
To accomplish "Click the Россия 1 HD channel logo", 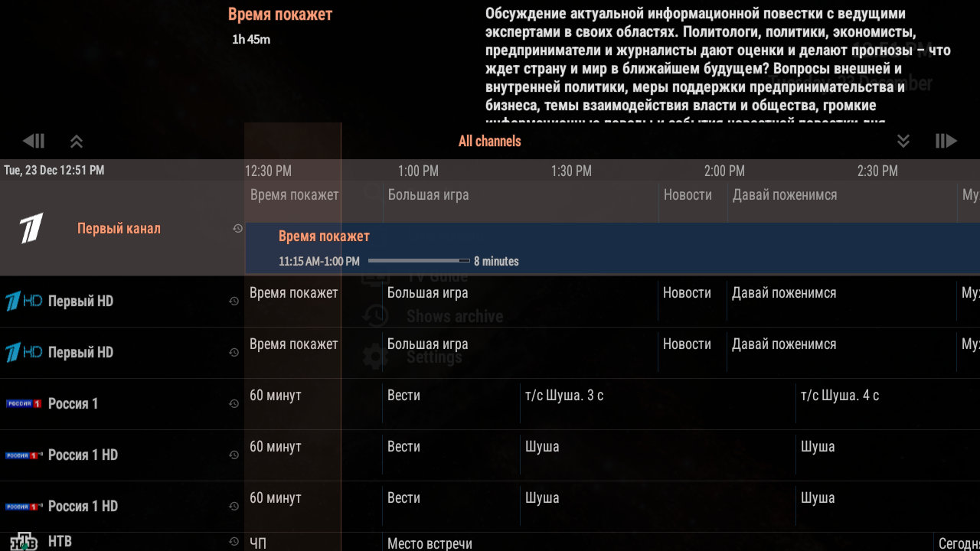I will (24, 455).
